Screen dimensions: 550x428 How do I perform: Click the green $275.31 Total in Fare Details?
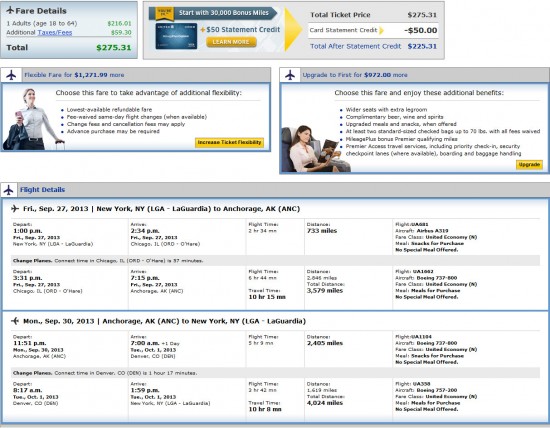click(x=114, y=48)
